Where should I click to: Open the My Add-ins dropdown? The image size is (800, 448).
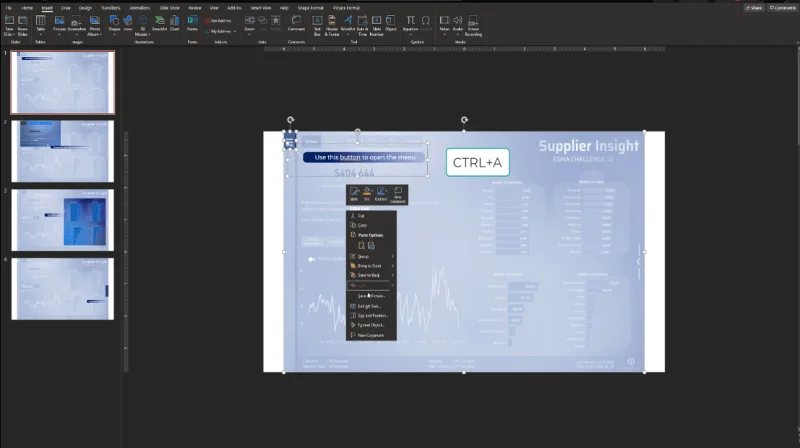coord(220,32)
